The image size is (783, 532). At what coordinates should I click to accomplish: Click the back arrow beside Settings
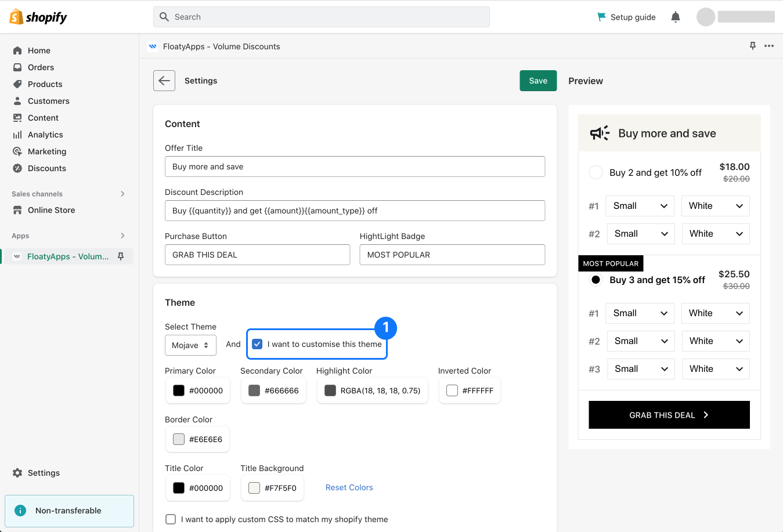point(164,81)
